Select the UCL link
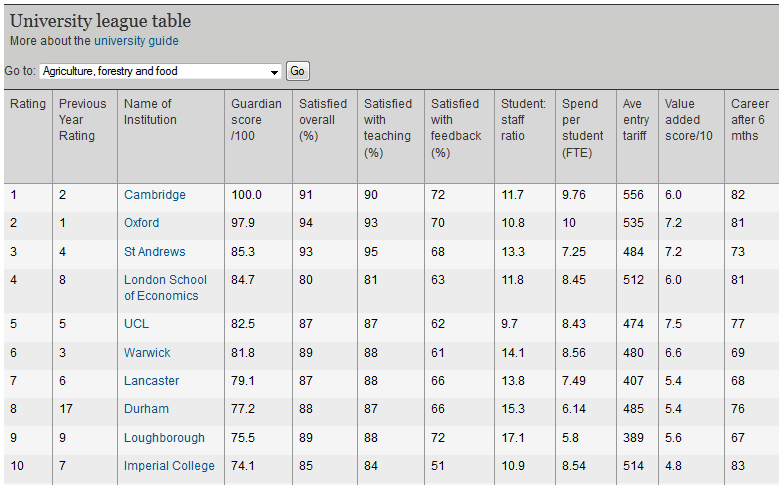Screen dimensions: 783x485 pos(136,325)
